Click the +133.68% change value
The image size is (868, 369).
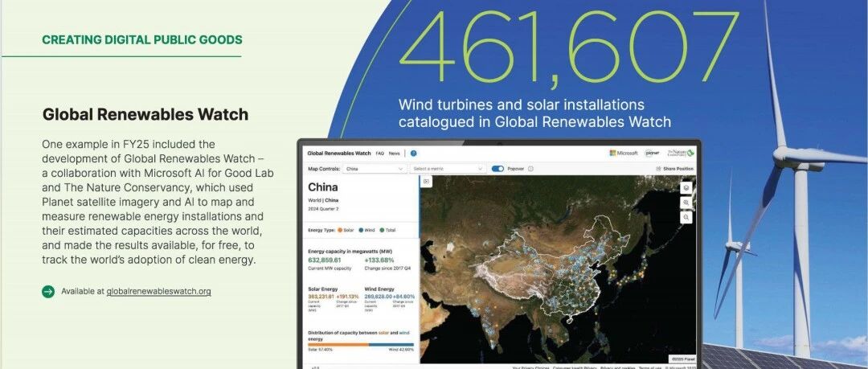click(379, 260)
